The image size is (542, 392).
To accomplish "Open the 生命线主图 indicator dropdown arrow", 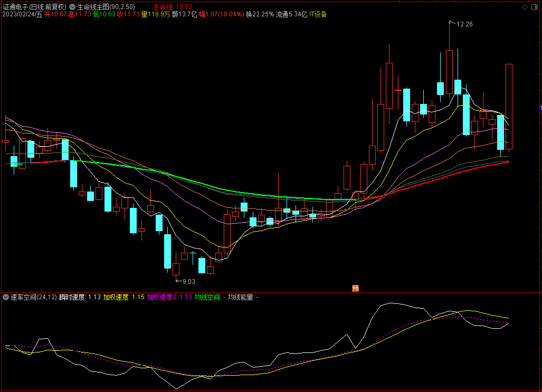I will pos(72,7).
